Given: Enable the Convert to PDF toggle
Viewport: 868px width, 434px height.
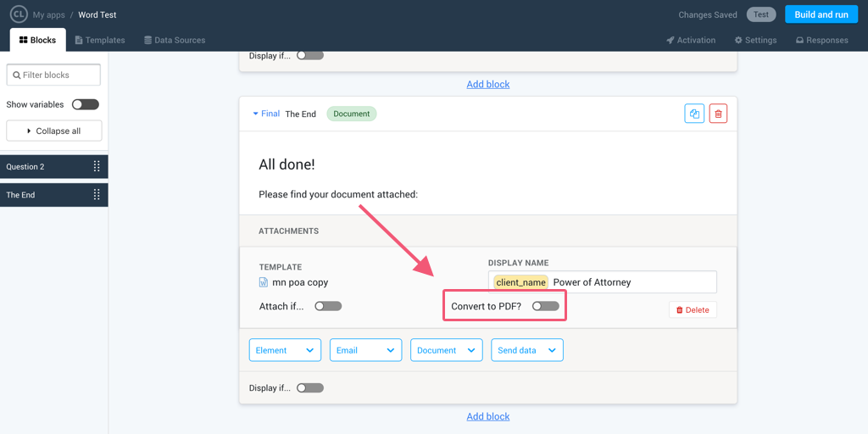Looking at the screenshot, I should (545, 306).
